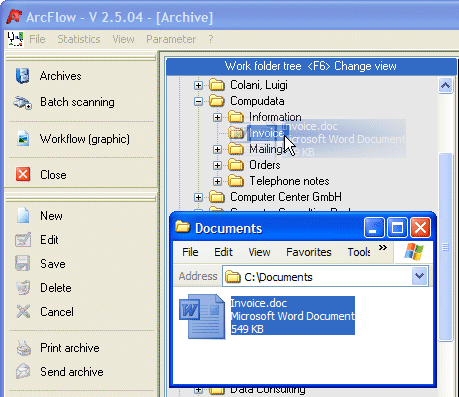Click the menu bar document control icon
Screen dimensions: 459x397
[x=15, y=39]
